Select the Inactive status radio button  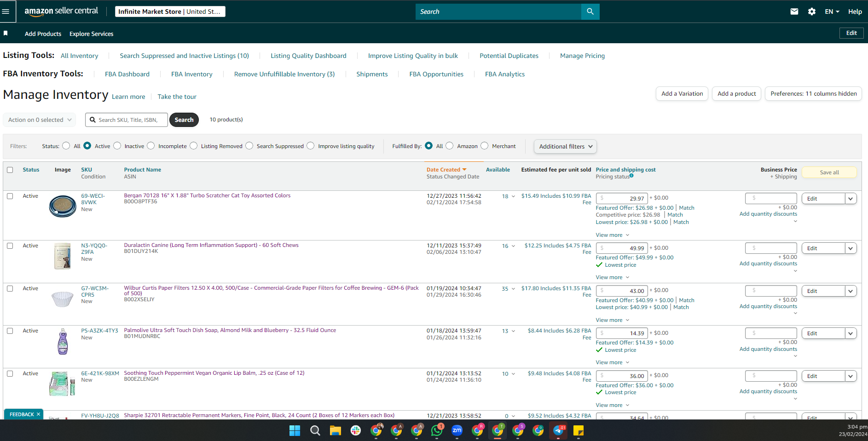[x=117, y=146]
